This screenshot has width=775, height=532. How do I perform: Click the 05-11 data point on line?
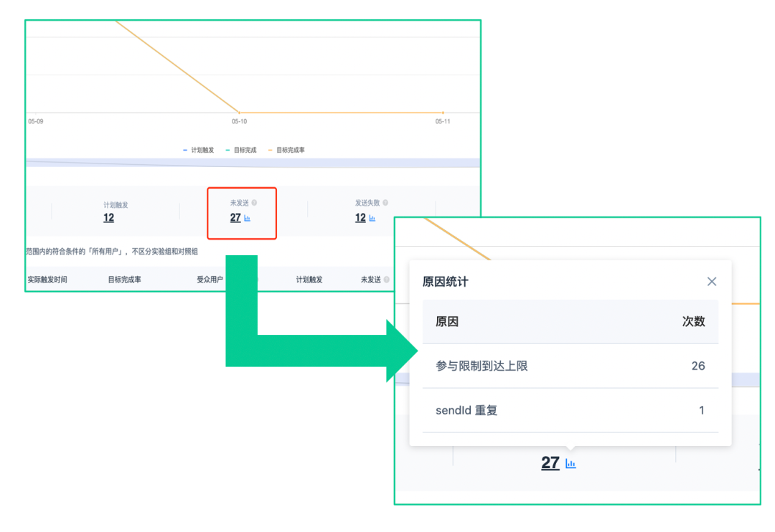point(443,113)
